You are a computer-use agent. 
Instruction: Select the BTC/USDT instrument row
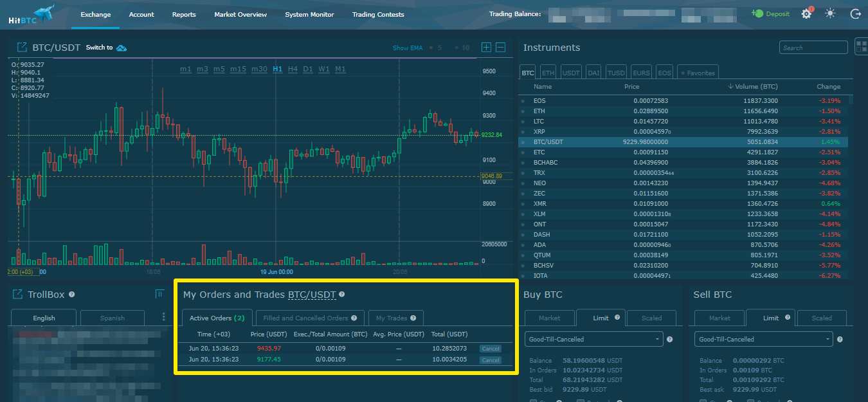[683, 142]
